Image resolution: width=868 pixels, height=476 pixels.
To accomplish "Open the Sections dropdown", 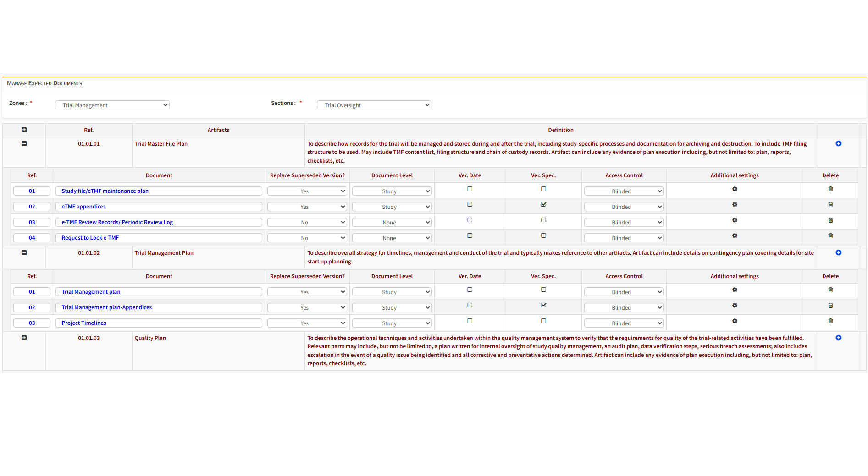I will [x=374, y=105].
